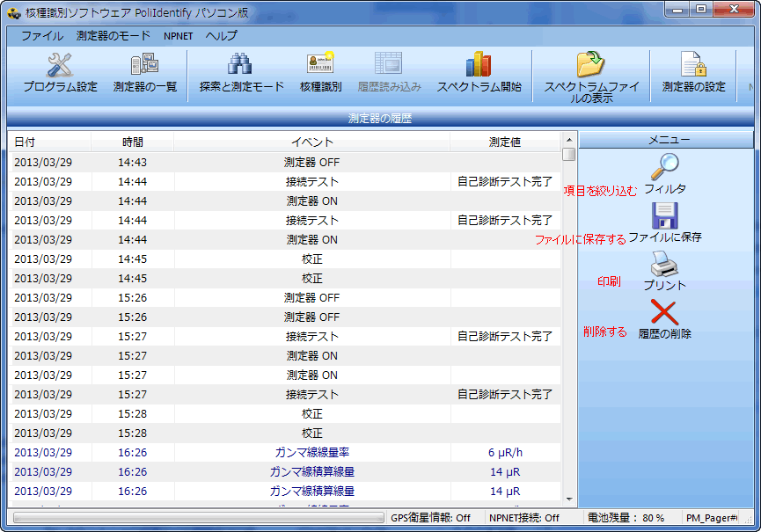Open スペクトラムファイルの表示 folder icon
The height and width of the screenshot is (532, 761).
click(590, 64)
